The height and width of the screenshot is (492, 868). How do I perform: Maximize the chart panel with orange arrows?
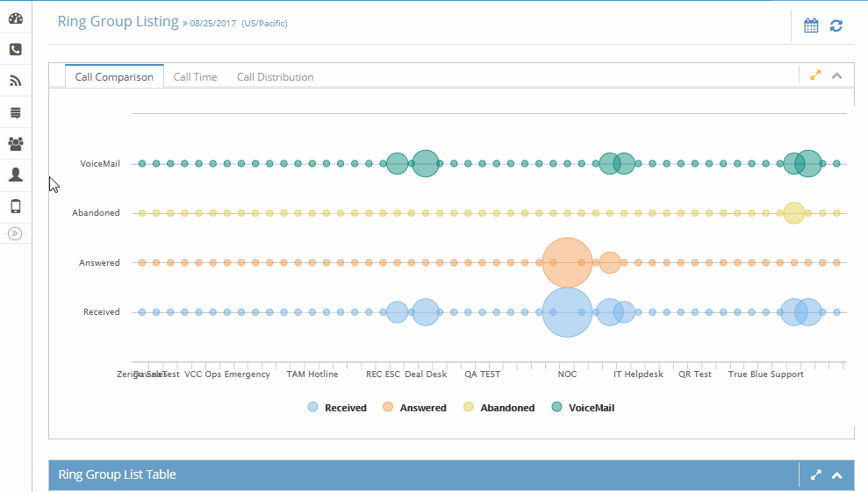(815, 75)
